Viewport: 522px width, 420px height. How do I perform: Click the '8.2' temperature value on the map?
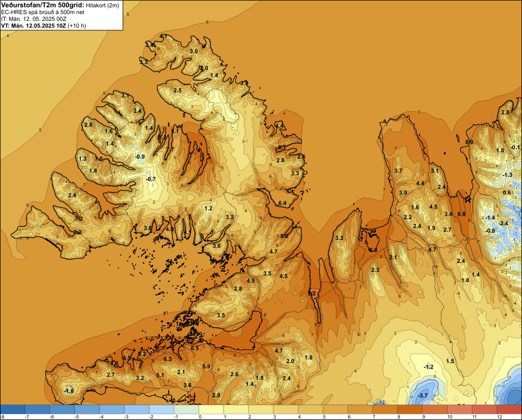pyautogui.click(x=284, y=236)
